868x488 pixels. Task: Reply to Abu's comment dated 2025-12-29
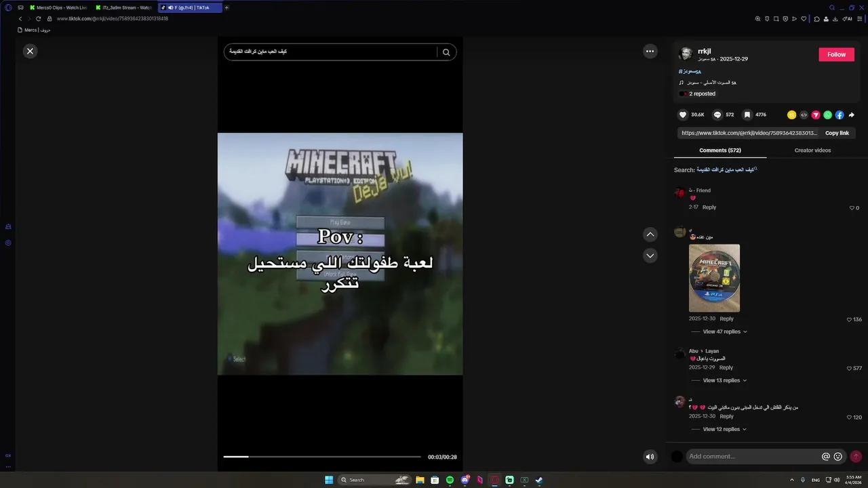tap(726, 367)
